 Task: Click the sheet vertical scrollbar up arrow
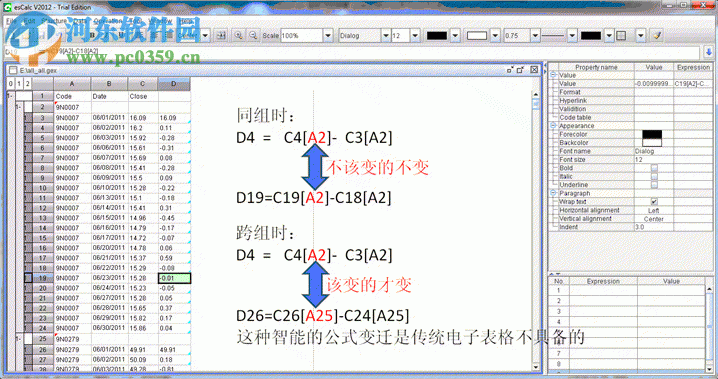pyautogui.click(x=536, y=94)
